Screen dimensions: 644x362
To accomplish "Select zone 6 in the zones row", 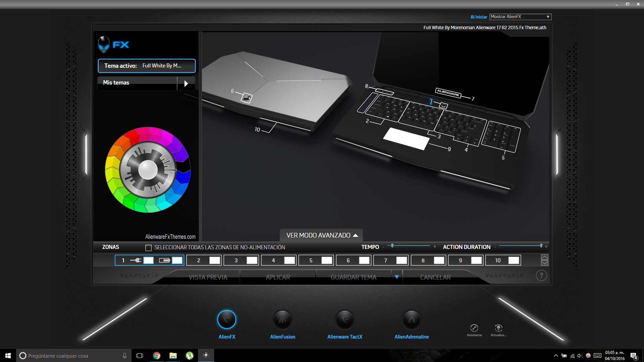I will (354, 260).
